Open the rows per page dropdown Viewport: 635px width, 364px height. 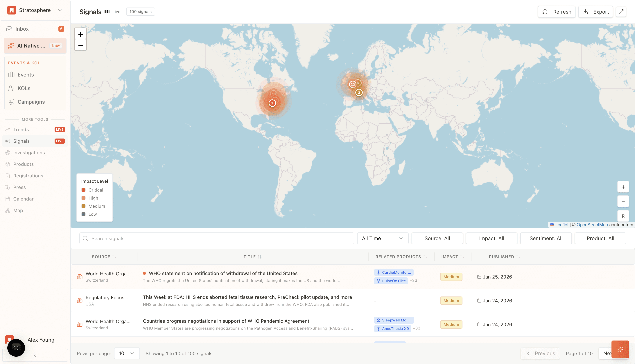coord(127,353)
